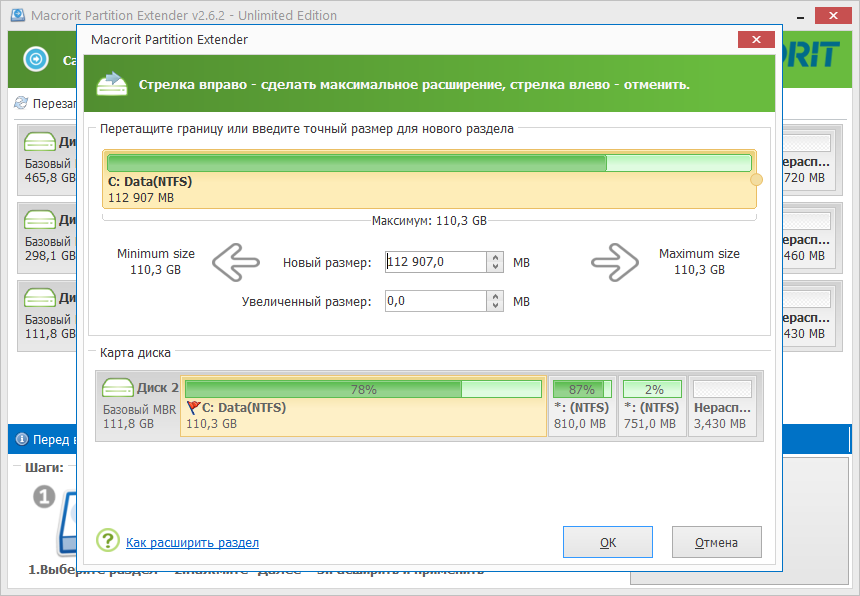
Task: Click the info icon in the blue bar
Action: 22,439
